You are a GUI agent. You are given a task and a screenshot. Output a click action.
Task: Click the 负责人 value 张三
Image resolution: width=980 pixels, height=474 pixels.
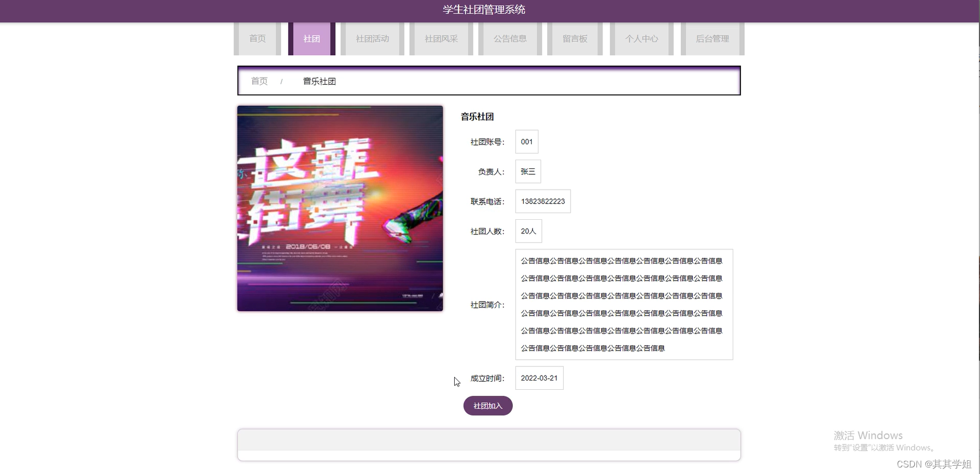point(528,172)
